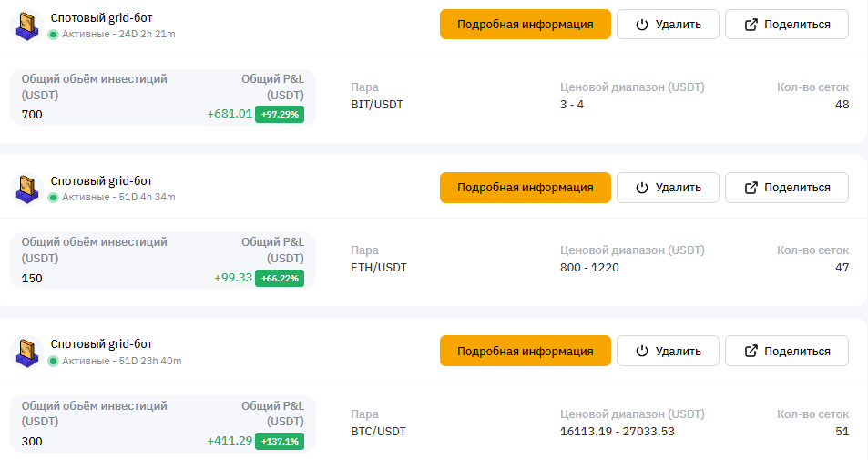Image resolution: width=868 pixels, height=460 pixels.
Task: Click the BTC/USDT grid-bot avatar icon
Action: [27, 352]
